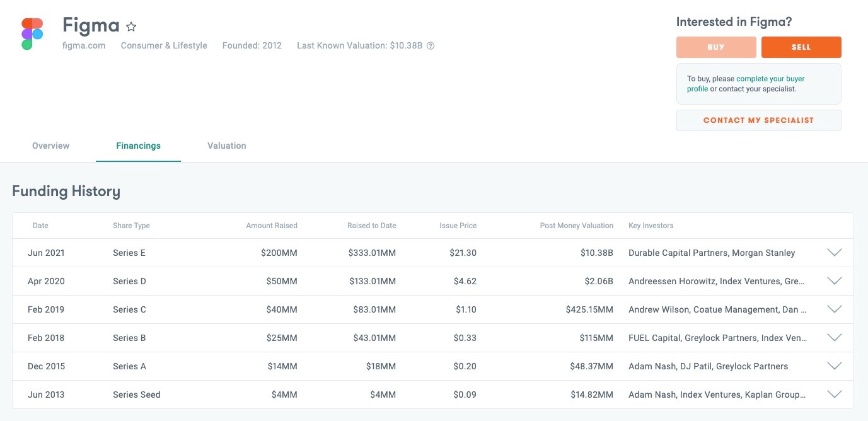Select the Key Investors column header
This screenshot has height=421, width=868.
click(x=650, y=225)
